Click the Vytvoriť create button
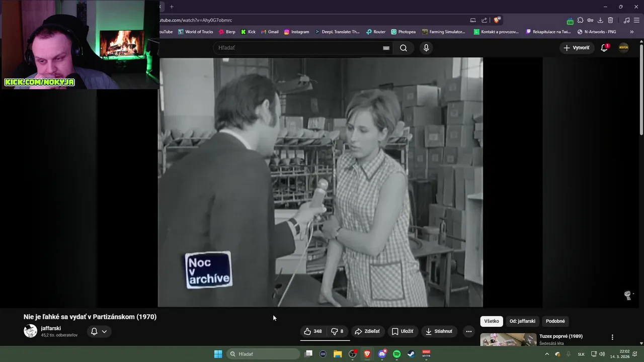Image resolution: width=644 pixels, height=362 pixels. tap(577, 48)
